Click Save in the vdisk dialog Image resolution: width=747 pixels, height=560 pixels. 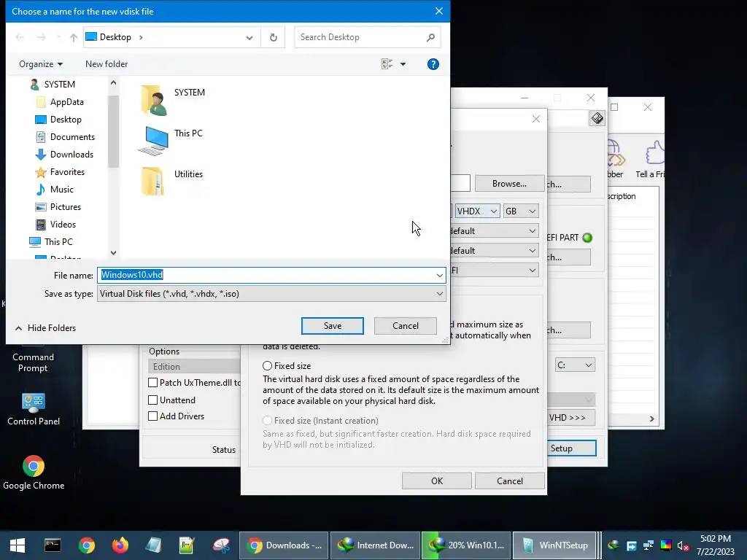click(x=333, y=326)
